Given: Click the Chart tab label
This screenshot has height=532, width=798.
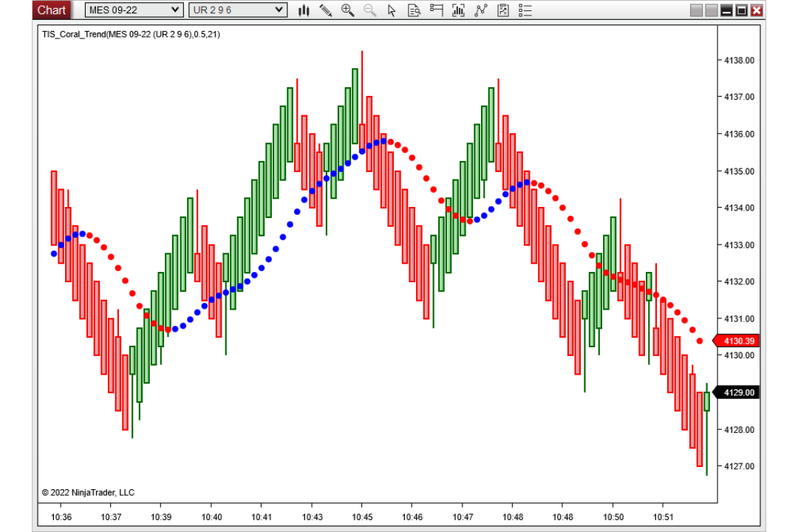Looking at the screenshot, I should [52, 10].
